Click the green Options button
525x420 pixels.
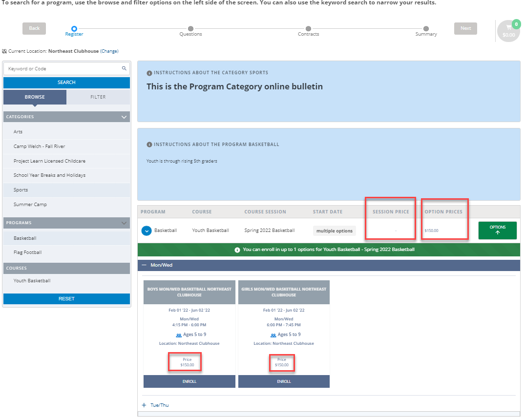(x=497, y=230)
